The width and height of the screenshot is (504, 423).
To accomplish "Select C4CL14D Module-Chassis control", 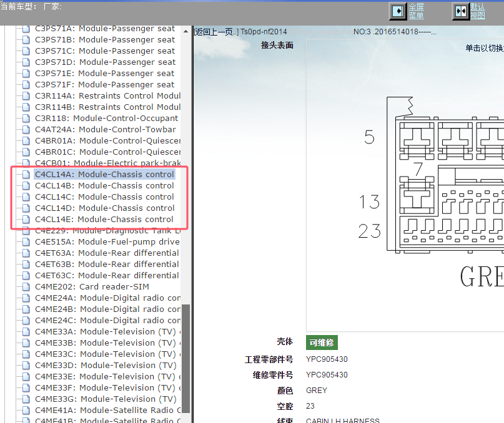I will tap(105, 208).
